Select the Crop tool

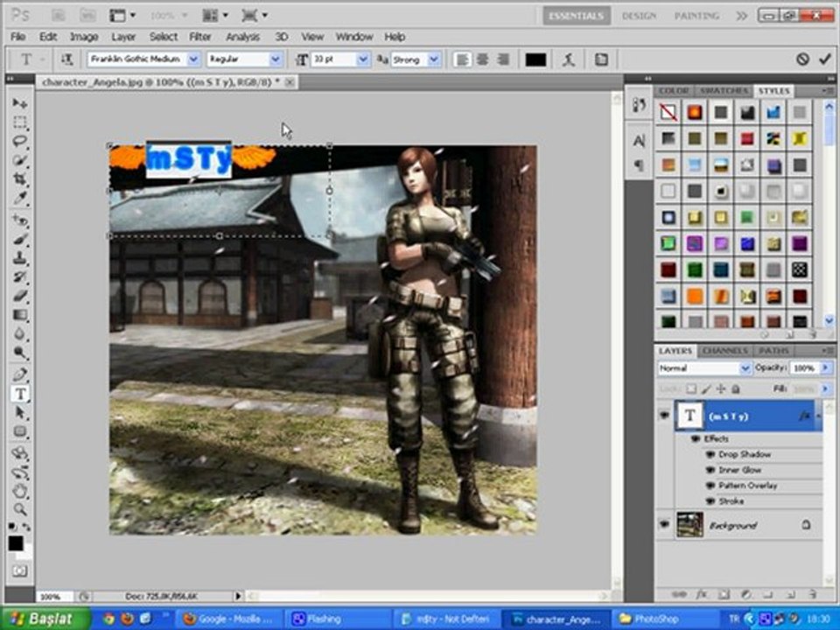pyautogui.click(x=20, y=178)
